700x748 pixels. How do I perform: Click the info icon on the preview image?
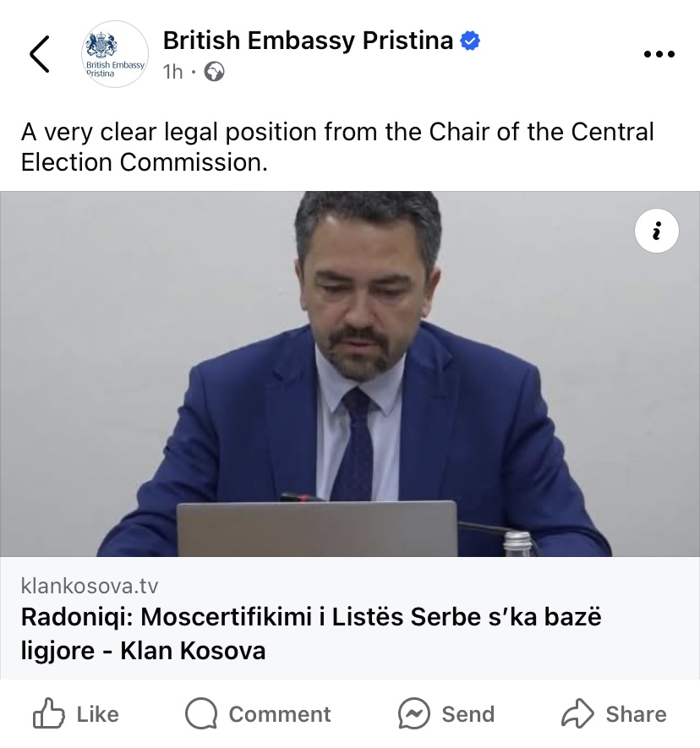coord(656,231)
